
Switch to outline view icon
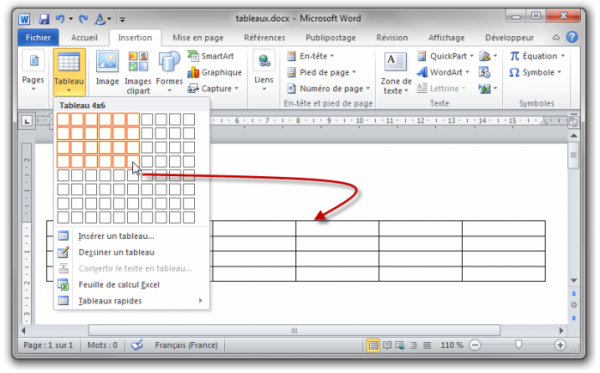tap(413, 345)
